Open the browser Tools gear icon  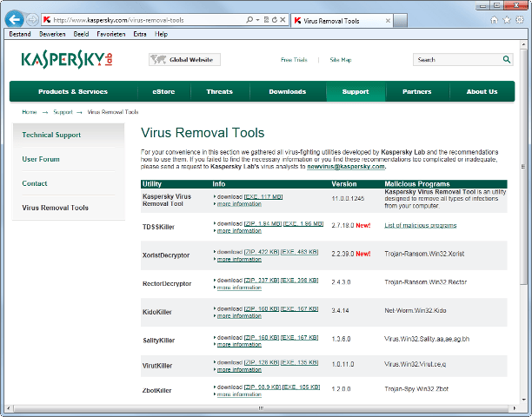[x=520, y=20]
